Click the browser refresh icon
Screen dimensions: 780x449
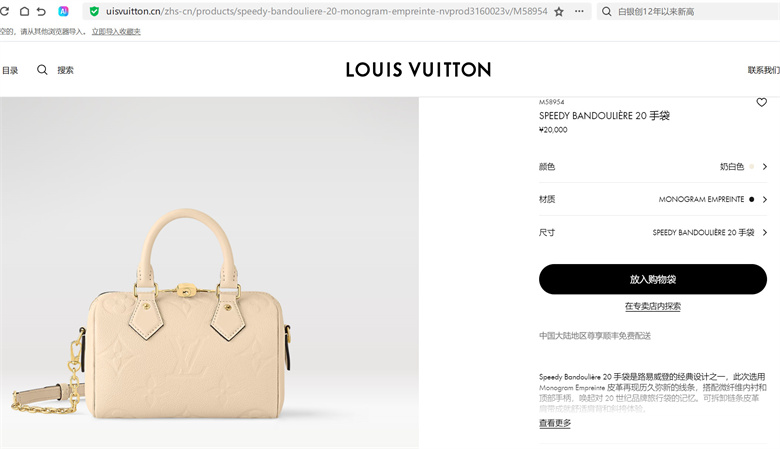coord(4,11)
